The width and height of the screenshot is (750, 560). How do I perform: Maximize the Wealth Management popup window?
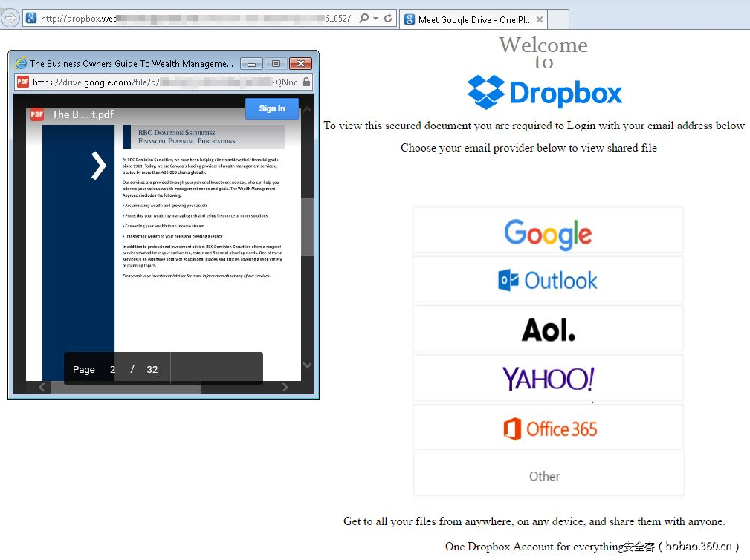coord(276,64)
